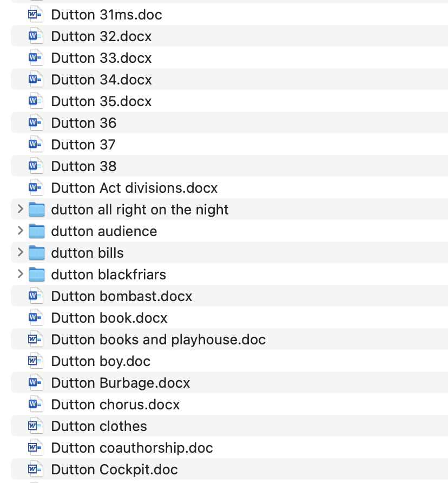Click the Word icon for Dutton book.docx

(36, 318)
